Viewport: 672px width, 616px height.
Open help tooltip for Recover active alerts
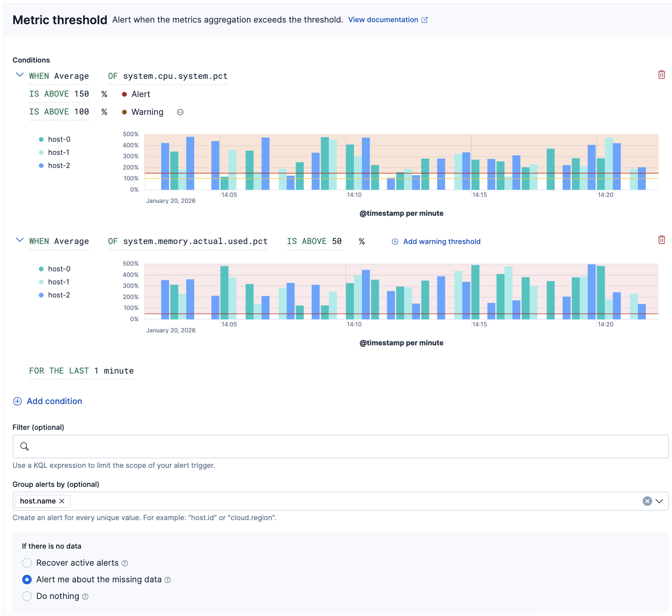click(125, 563)
